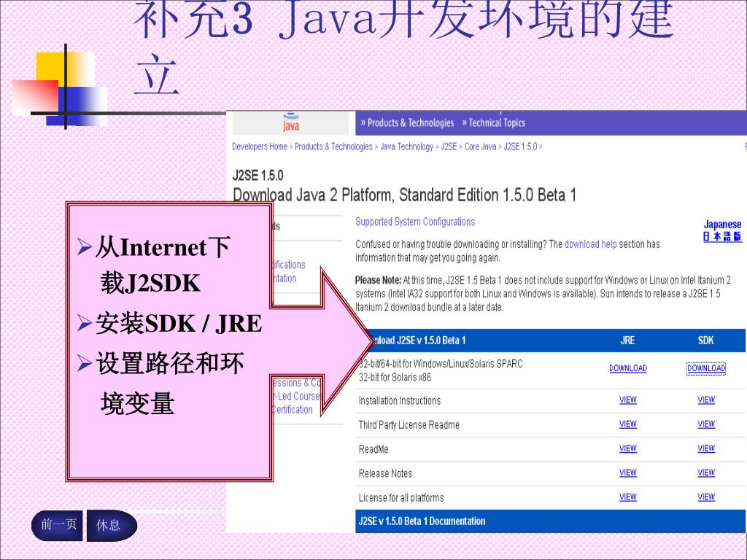This screenshot has width=747, height=560.
Task: Click the 休息 button
Action: point(112,525)
